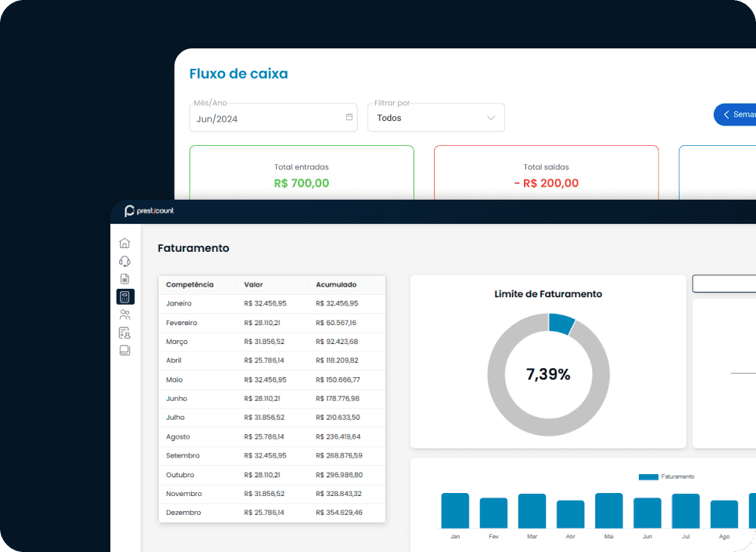The height and width of the screenshot is (552, 756).
Task: Click the Mai bar in the chart
Action: pos(609,510)
